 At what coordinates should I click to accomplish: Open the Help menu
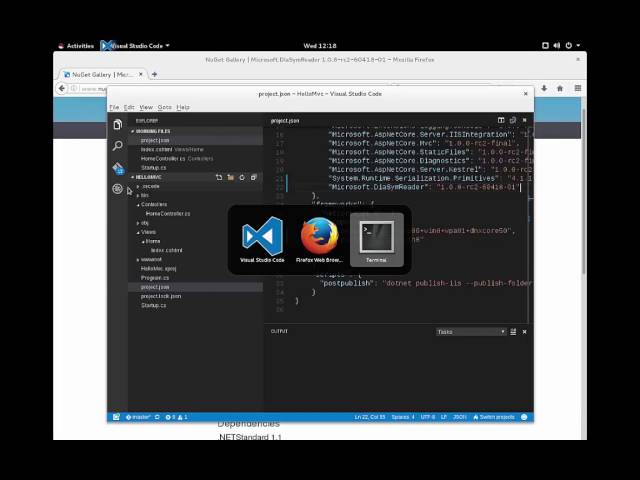tap(183, 107)
